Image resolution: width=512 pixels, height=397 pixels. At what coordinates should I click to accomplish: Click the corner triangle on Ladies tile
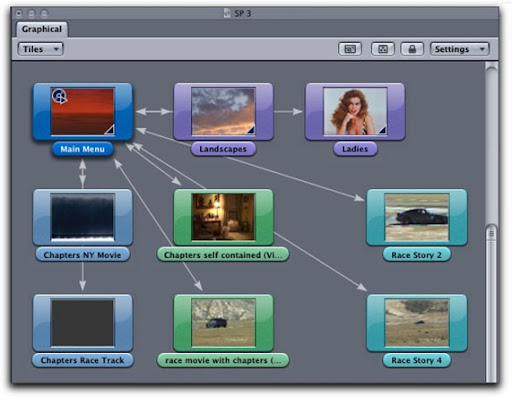point(382,129)
